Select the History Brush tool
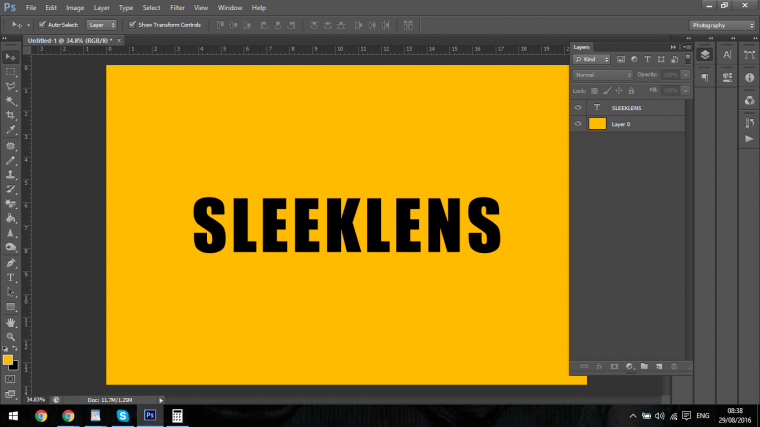This screenshot has height=427, width=760. click(x=10, y=190)
